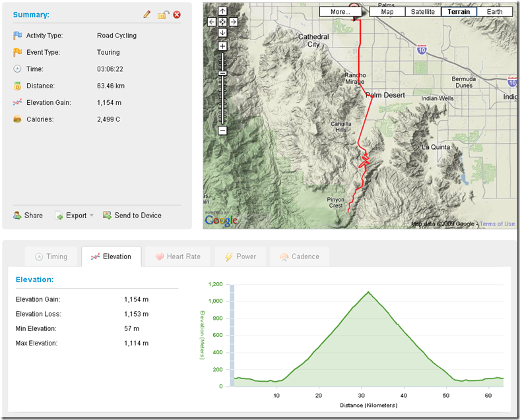This screenshot has width=520, height=420.
Task: Toggle the padlock privacy icon in Summary
Action: click(163, 15)
